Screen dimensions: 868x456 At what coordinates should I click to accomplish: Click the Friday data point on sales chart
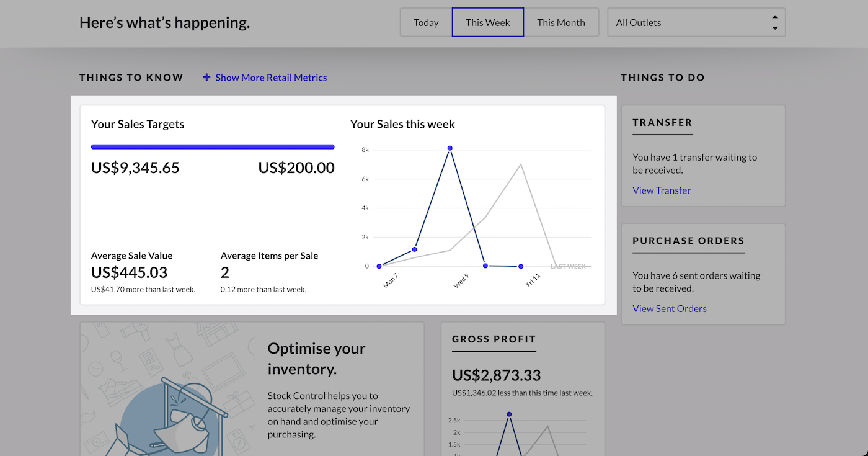click(521, 266)
